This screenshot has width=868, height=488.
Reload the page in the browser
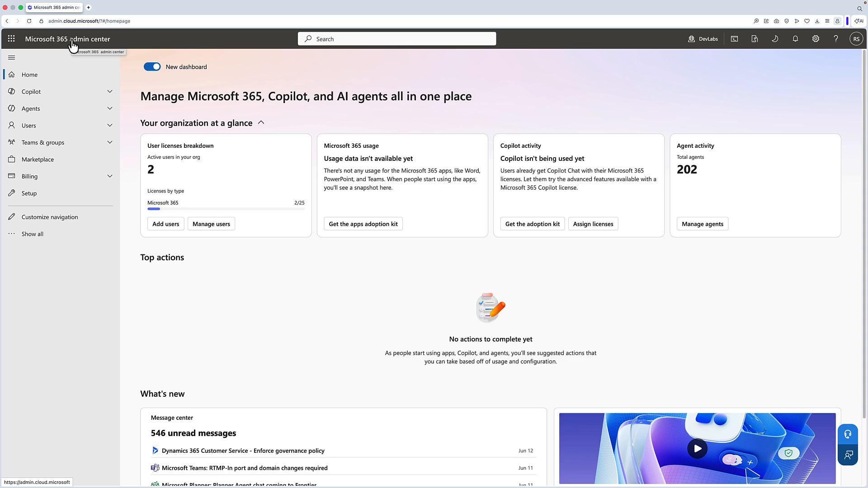[x=29, y=21]
